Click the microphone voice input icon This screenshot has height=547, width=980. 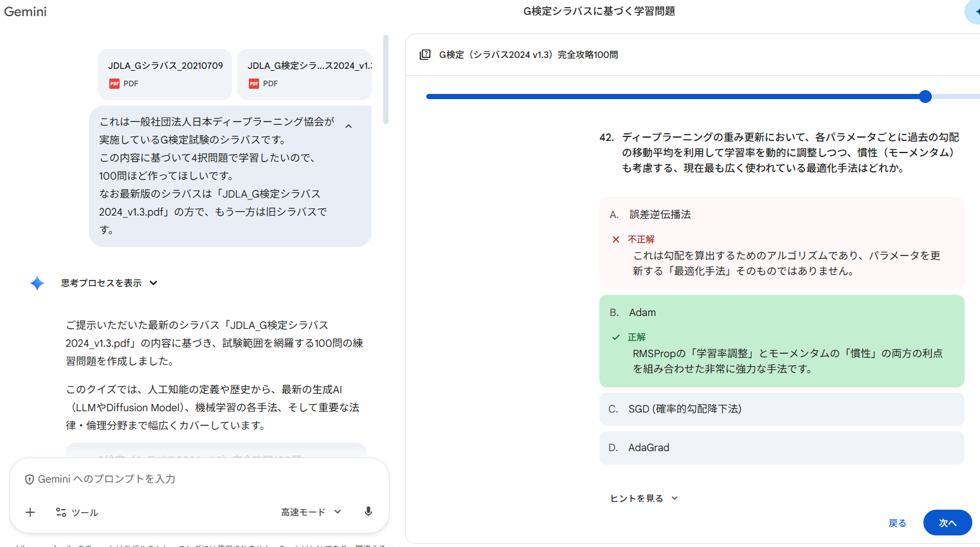tap(368, 512)
